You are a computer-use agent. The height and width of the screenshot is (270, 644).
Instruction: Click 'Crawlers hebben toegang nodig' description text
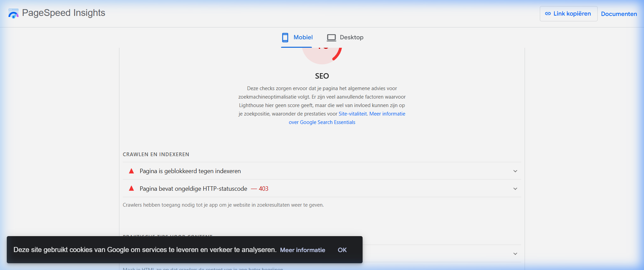223,205
